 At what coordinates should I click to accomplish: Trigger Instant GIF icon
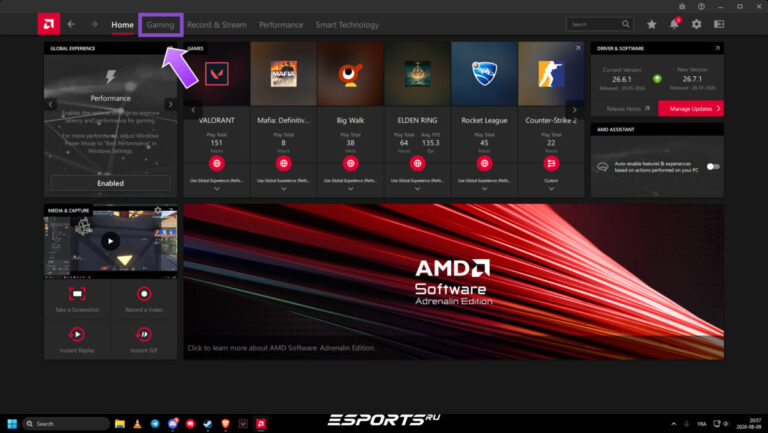click(x=144, y=335)
